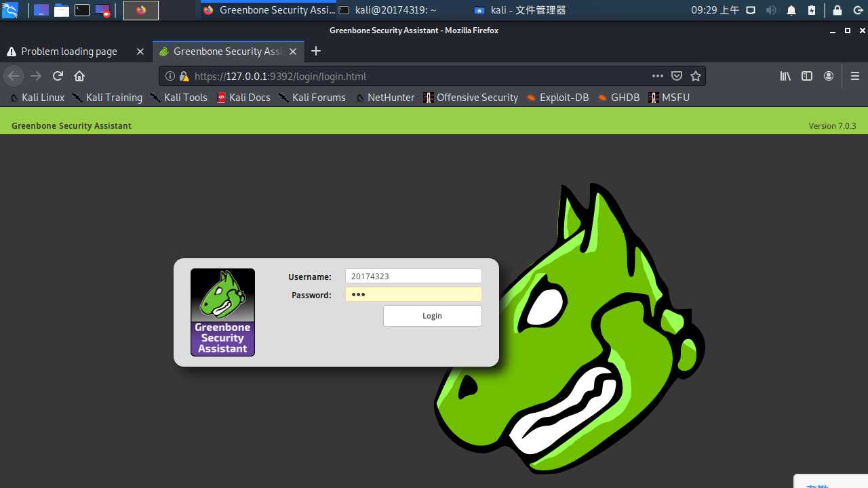Click the Username label
Image resolution: width=868 pixels, height=488 pixels.
click(x=310, y=277)
